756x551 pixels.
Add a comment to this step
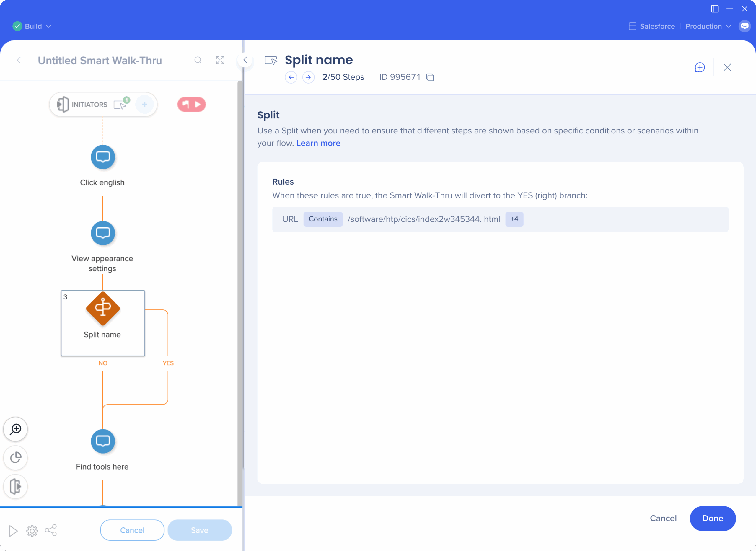700,67
